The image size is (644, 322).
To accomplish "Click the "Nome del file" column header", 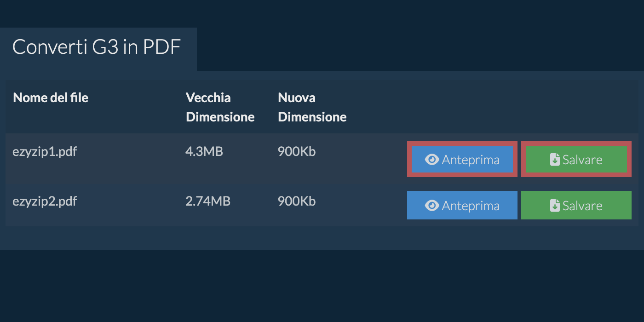I will tap(51, 98).
